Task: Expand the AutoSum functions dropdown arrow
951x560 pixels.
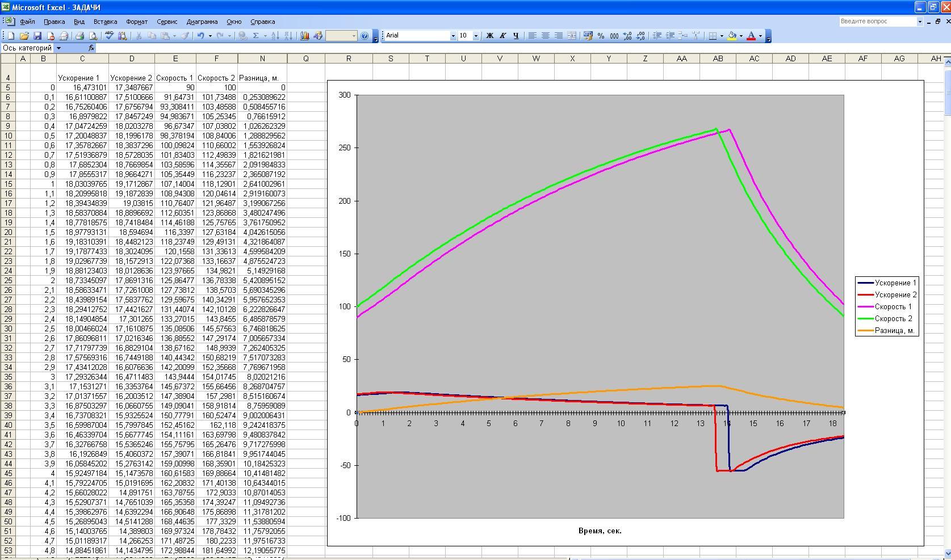Action: [265, 36]
